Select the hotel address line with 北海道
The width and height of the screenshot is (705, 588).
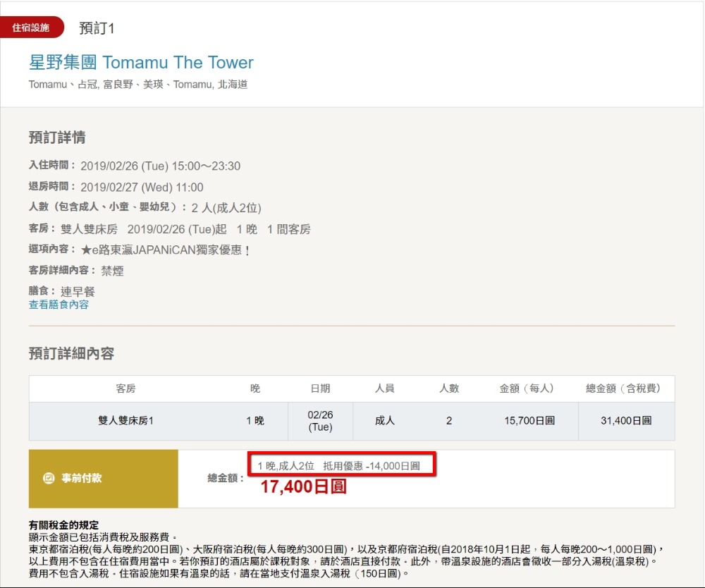coord(138,85)
